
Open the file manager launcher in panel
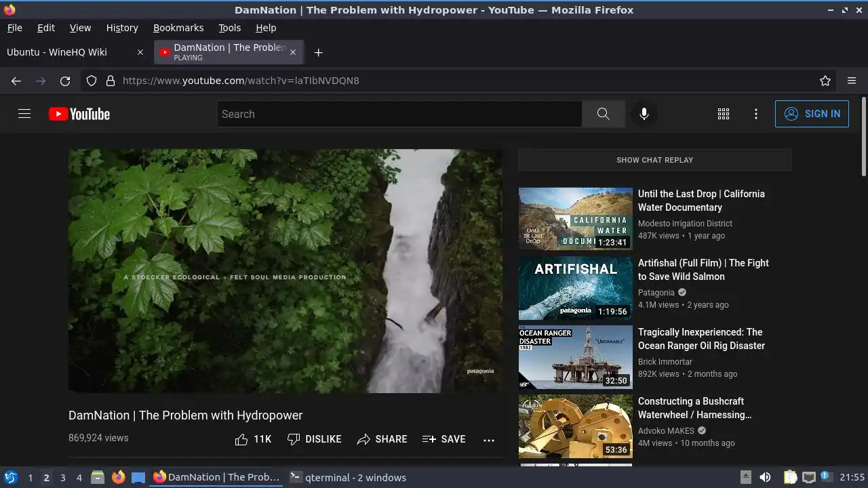(98, 477)
